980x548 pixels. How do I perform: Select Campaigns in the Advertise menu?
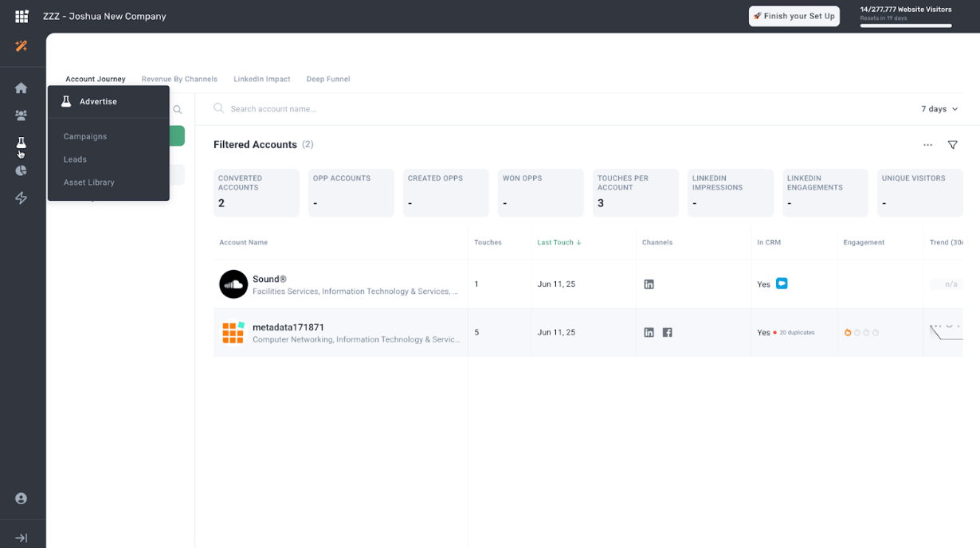84,136
